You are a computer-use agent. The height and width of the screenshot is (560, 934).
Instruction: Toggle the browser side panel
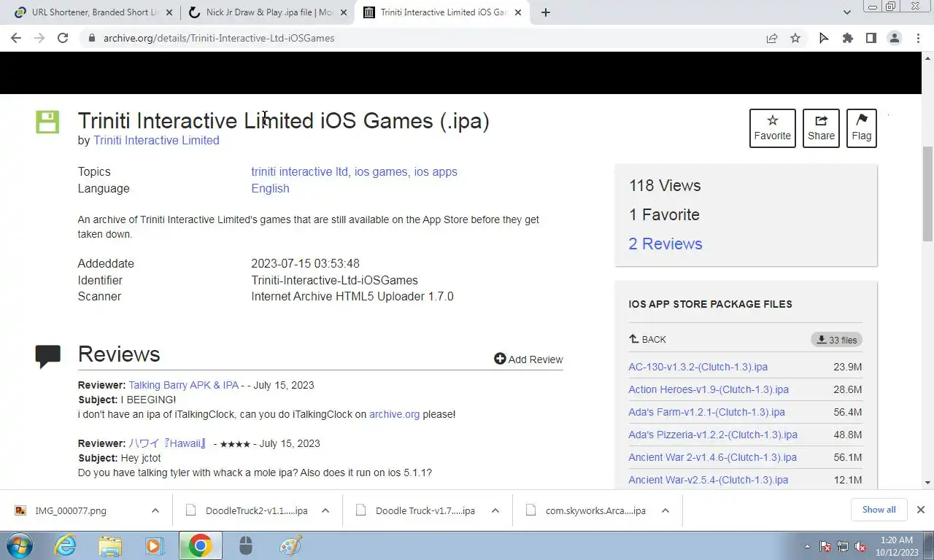[871, 38]
